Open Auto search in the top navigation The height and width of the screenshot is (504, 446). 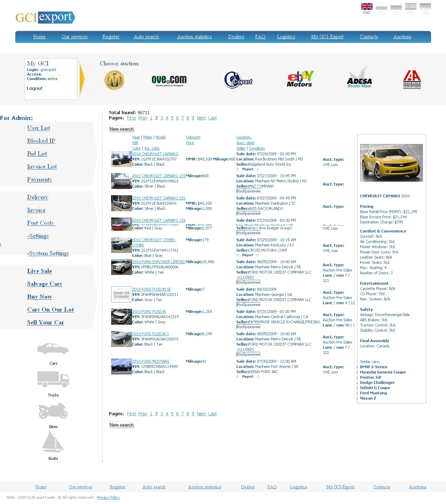coord(146,37)
